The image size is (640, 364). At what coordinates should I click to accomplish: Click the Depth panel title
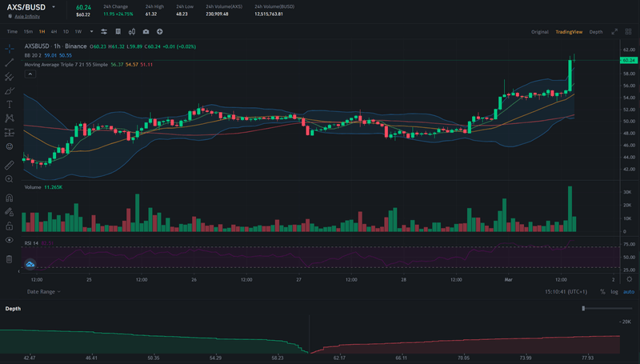13,309
